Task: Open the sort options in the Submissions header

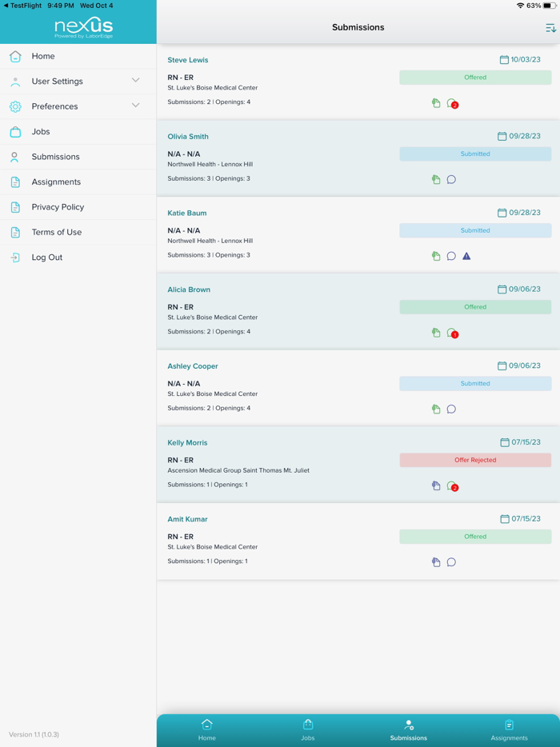Action: click(x=550, y=27)
